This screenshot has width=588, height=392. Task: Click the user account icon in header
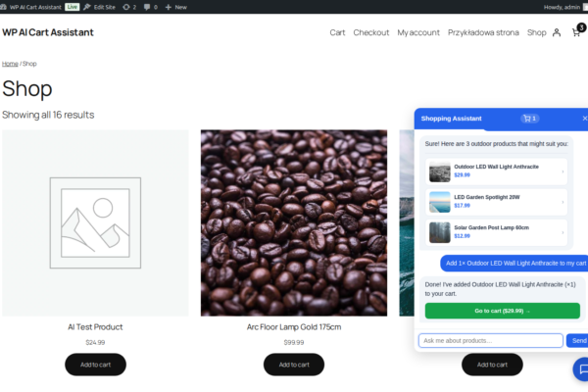pyautogui.click(x=557, y=32)
